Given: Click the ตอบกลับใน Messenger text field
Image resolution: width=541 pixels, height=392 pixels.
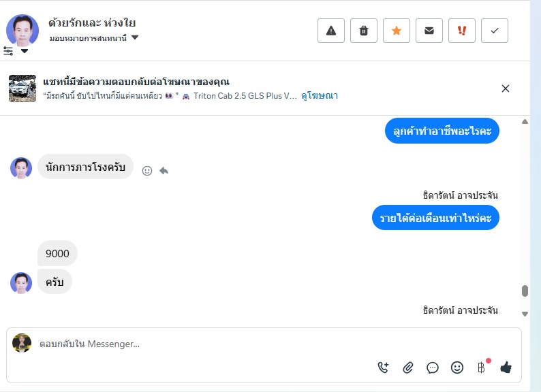Looking at the screenshot, I should point(204,344).
